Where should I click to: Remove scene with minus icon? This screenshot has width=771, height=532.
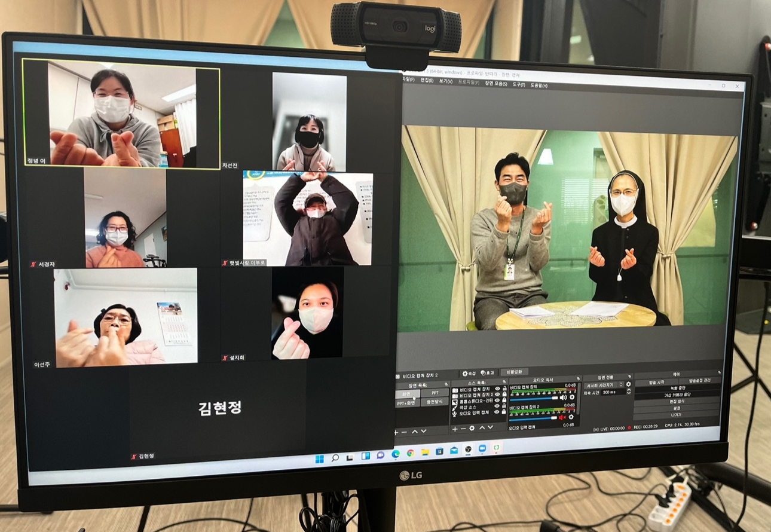tap(404, 432)
